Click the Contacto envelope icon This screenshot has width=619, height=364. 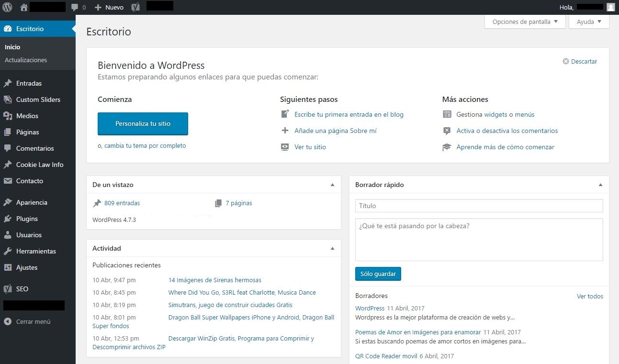coord(8,181)
